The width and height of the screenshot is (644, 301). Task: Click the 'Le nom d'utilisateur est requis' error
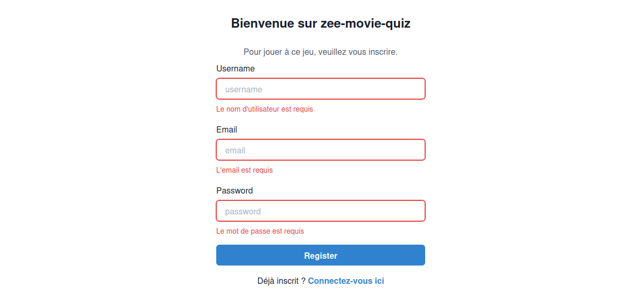point(265,109)
